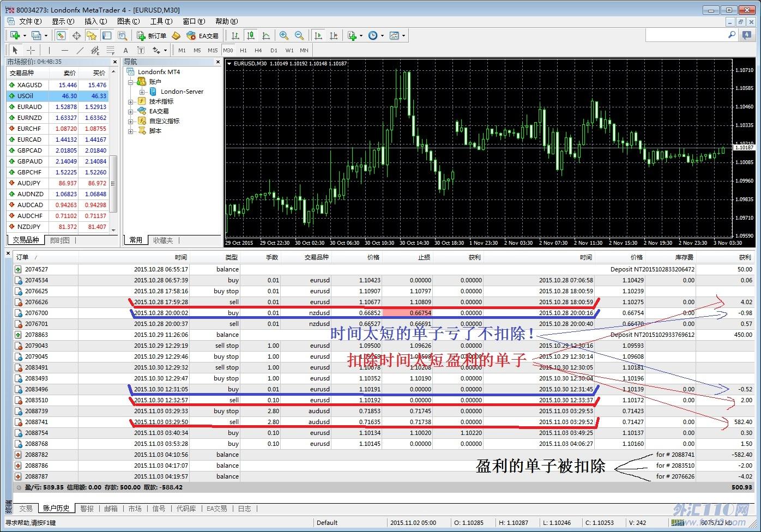Open the new chart icon

coord(15,35)
